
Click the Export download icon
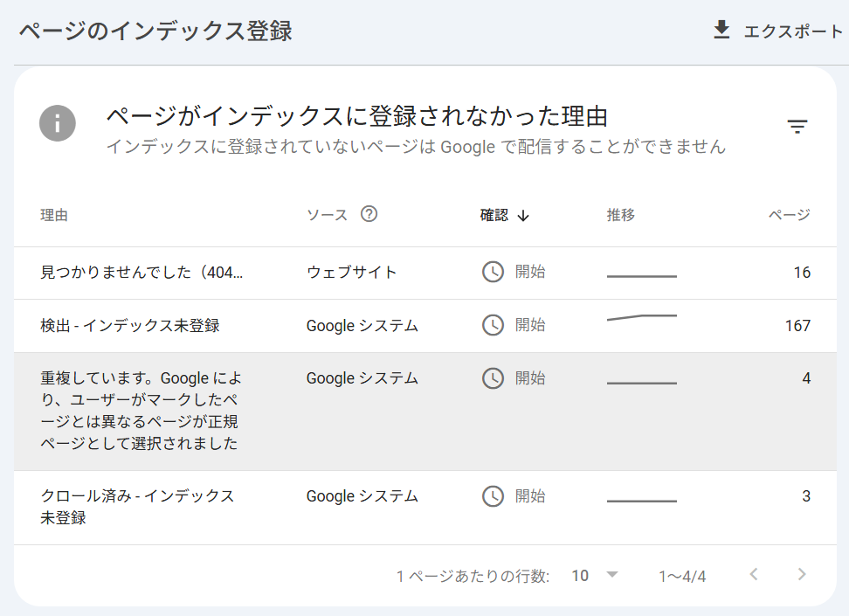pos(721,31)
